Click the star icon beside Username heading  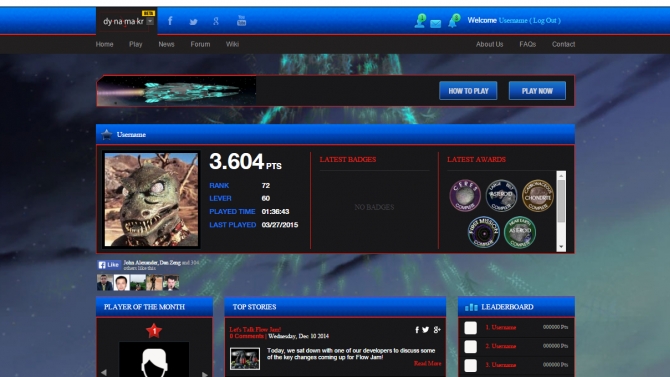106,135
